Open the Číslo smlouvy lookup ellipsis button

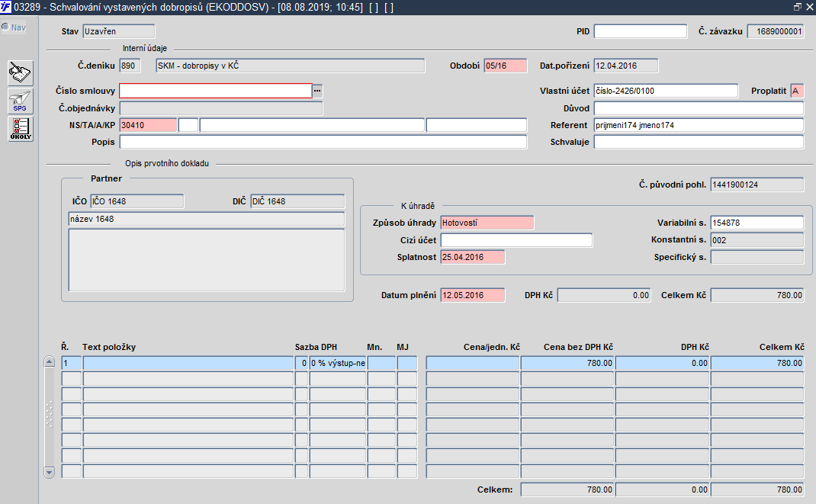pos(317,91)
